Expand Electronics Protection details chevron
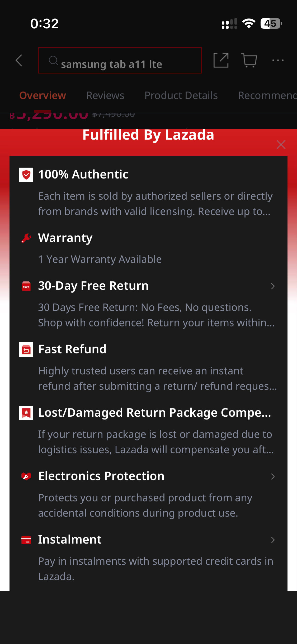297x644 pixels. click(x=273, y=476)
